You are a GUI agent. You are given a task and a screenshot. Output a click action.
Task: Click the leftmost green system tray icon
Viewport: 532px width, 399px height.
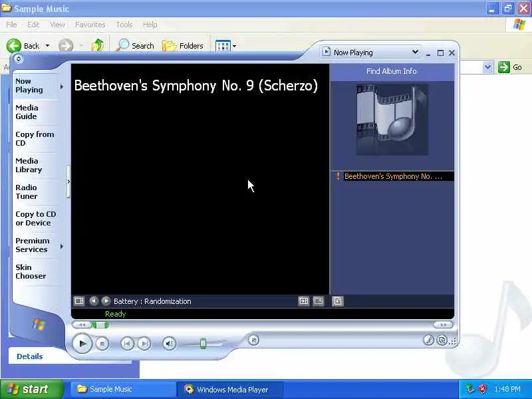[x=470, y=389]
